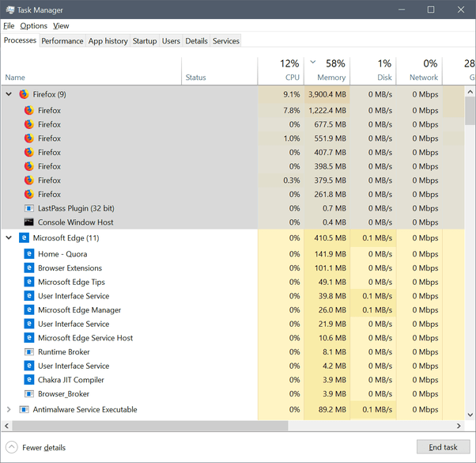Click the Fewer details label
Image resolution: width=476 pixels, height=463 pixels.
point(44,447)
